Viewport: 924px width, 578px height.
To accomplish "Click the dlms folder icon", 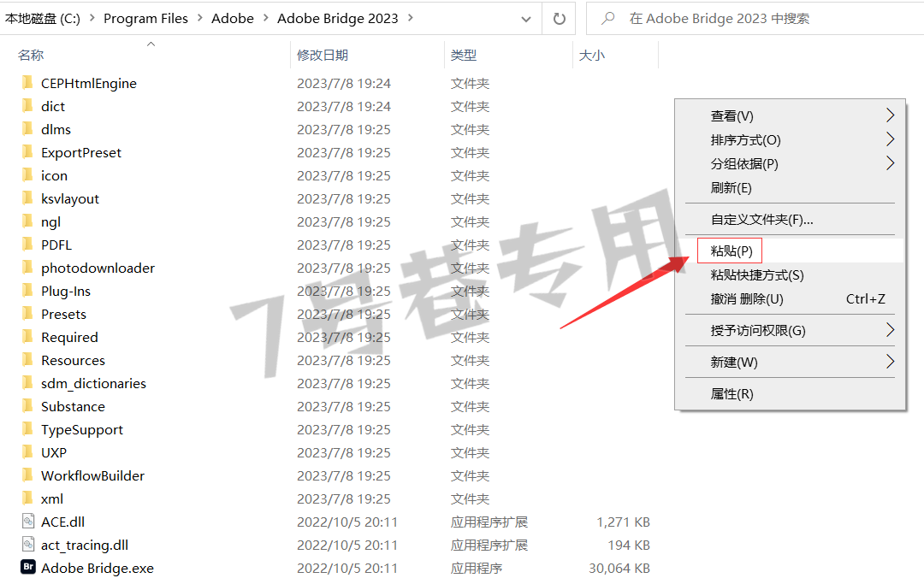I will click(x=27, y=128).
